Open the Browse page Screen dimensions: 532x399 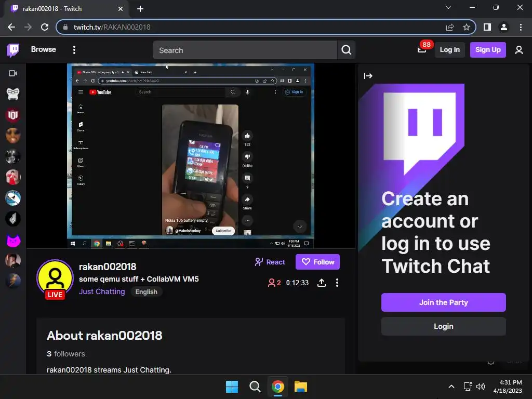[44, 49]
